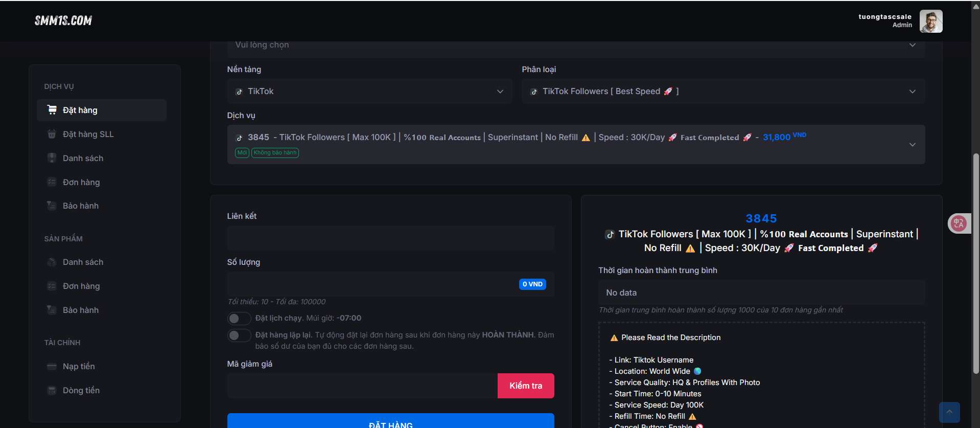Click the warning icon in the detail title
The height and width of the screenshot is (428, 980).
coord(690,248)
